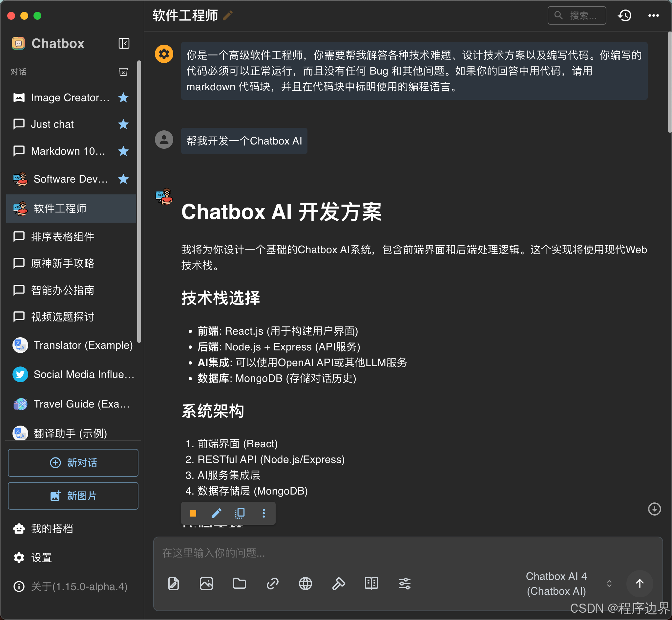This screenshot has height=620, width=672.
Task: Attach an image via the picture icon
Action: coord(206,584)
